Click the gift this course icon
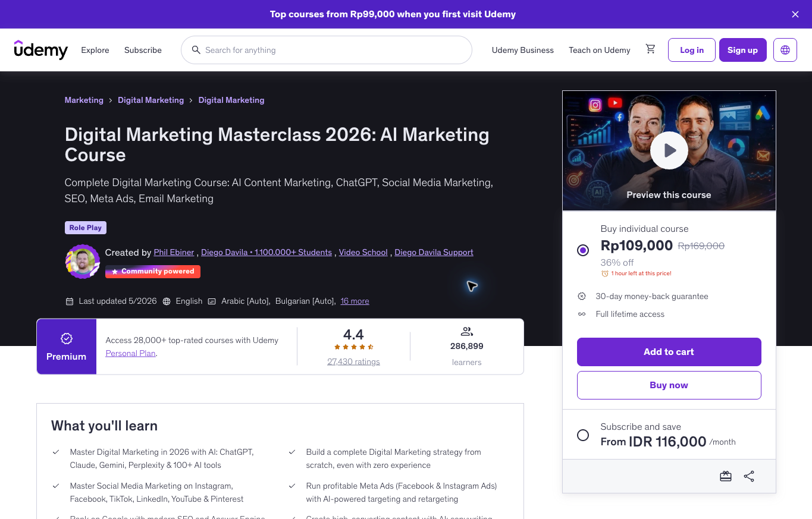Viewport: 812px width, 519px height. coord(726,476)
